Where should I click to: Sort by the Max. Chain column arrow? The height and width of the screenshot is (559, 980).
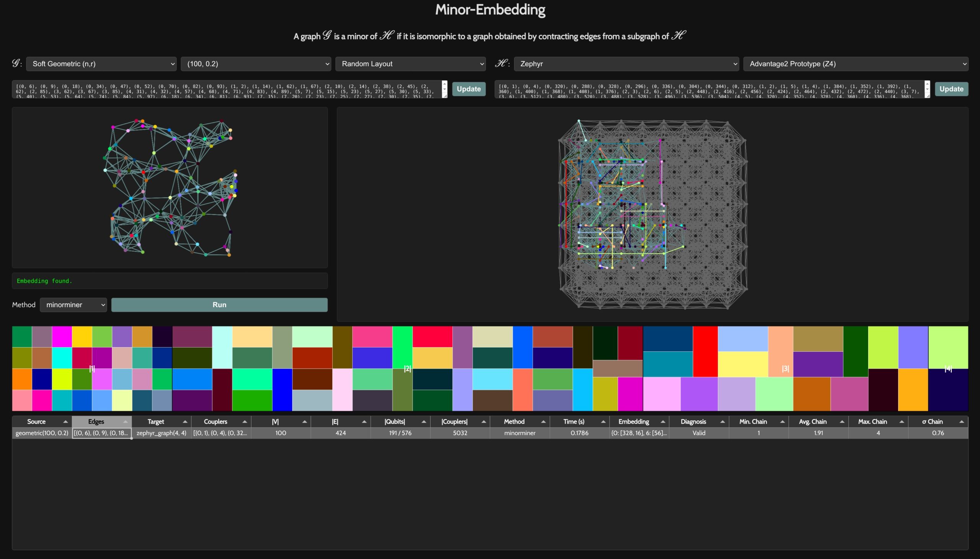pos(902,421)
